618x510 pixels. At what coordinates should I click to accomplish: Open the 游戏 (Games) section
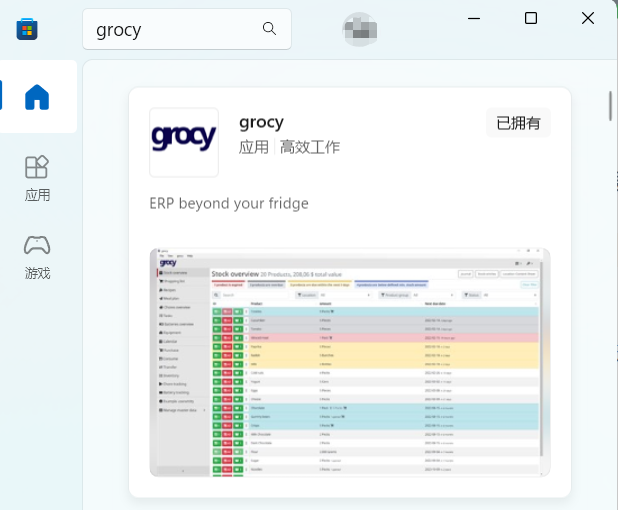37,257
